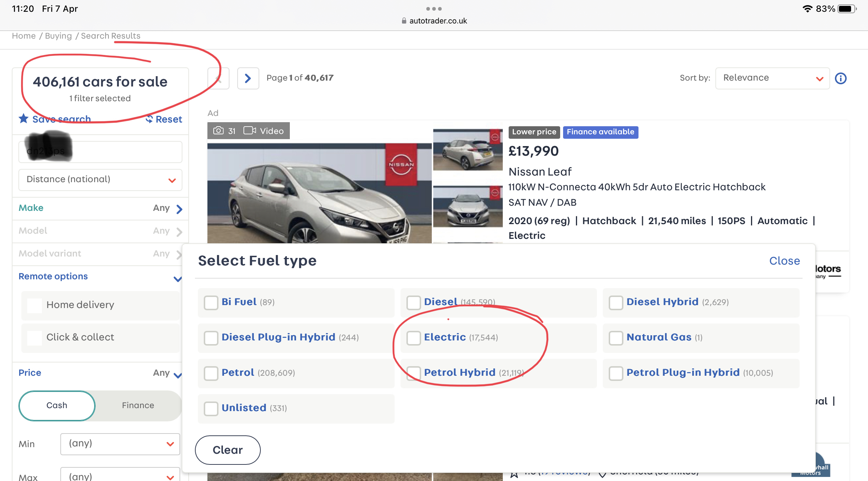Open the main Nissan Leaf photo
Image resolution: width=868 pixels, height=481 pixels.
pos(320,193)
